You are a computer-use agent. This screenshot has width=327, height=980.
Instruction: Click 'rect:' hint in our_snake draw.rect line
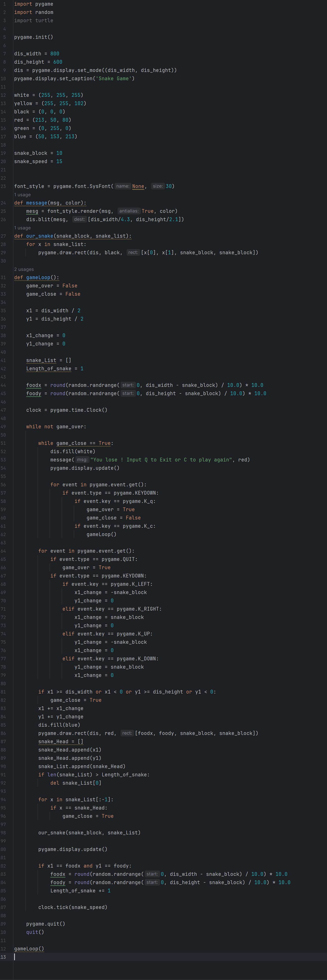click(x=133, y=252)
